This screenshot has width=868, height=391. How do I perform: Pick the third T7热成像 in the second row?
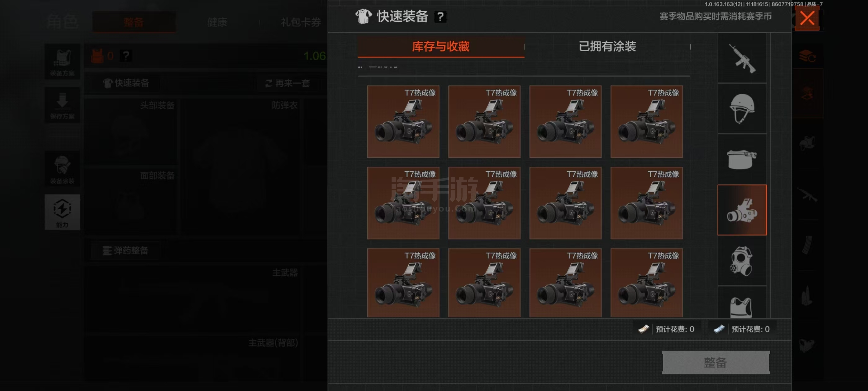click(566, 203)
